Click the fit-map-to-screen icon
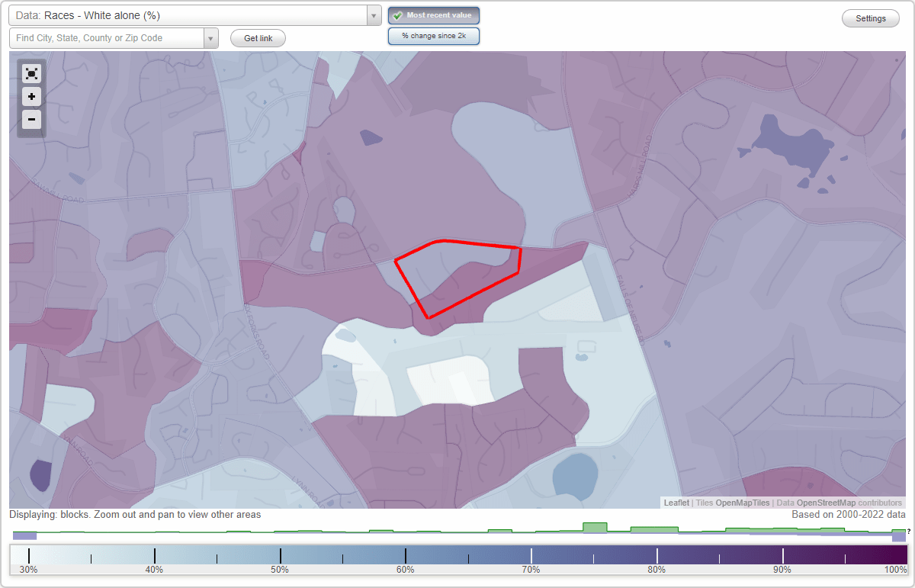The image size is (915, 588). tap(31, 73)
